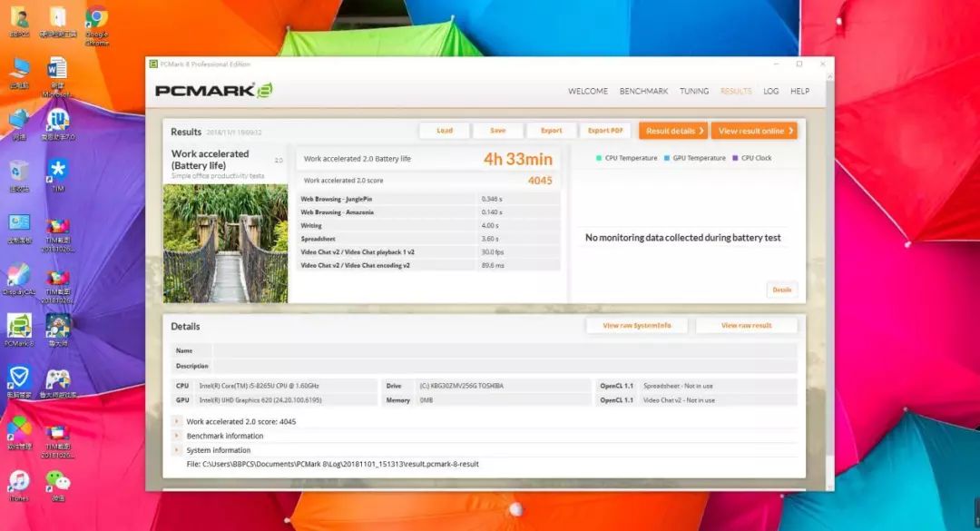980x531 pixels.
Task: Launch the PCMark 8 desktop shortcut
Action: pyautogui.click(x=19, y=330)
